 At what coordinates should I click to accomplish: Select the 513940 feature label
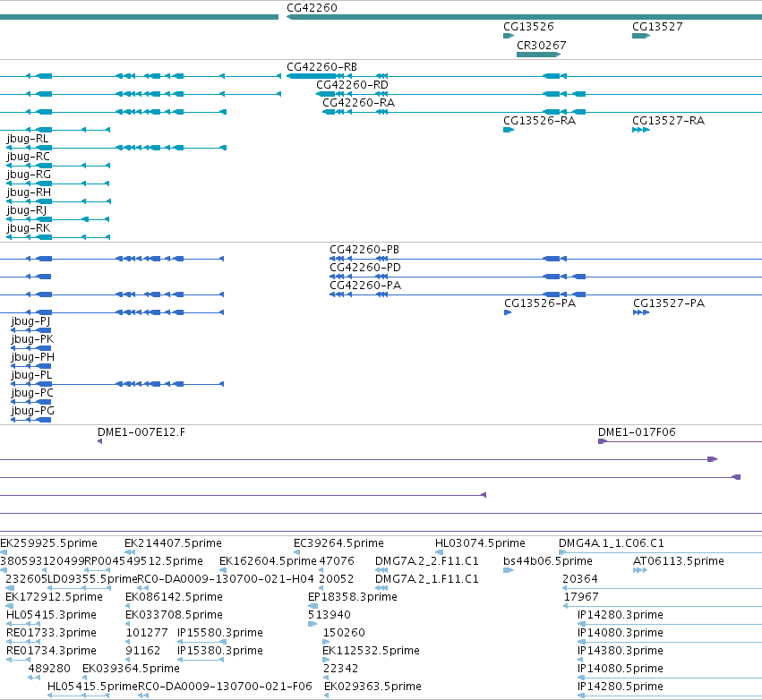click(329, 615)
